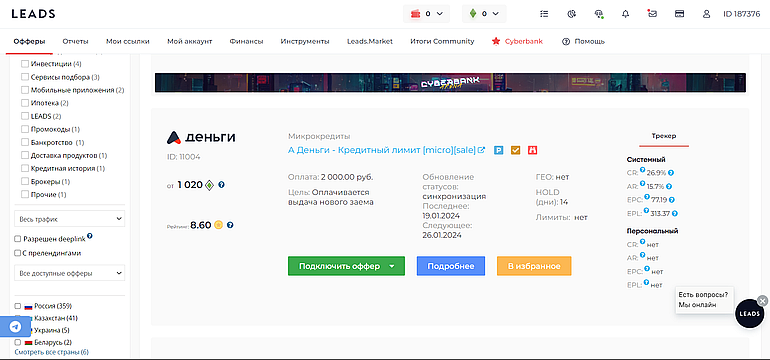Open the Финансы menu

[247, 41]
